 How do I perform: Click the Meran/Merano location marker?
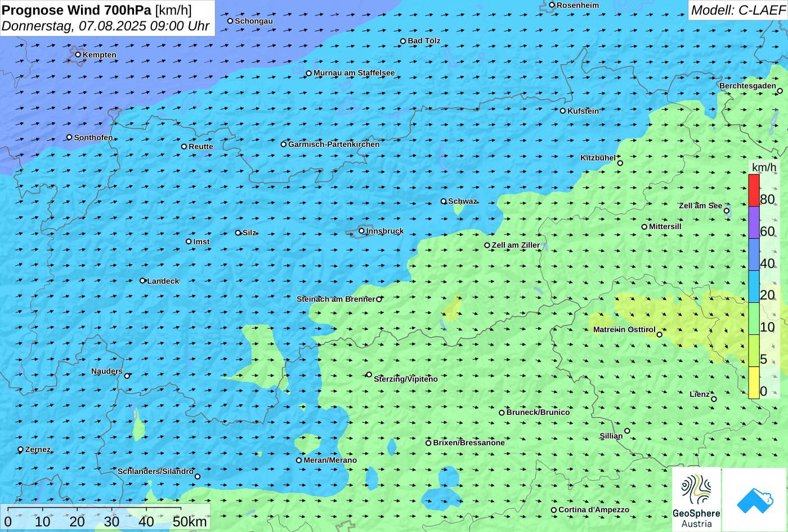(299, 460)
